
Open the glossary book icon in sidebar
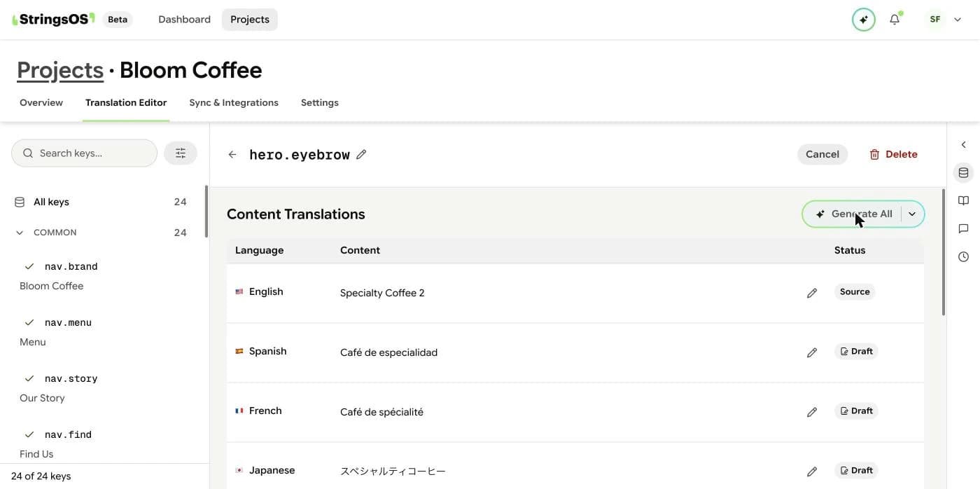click(x=964, y=201)
